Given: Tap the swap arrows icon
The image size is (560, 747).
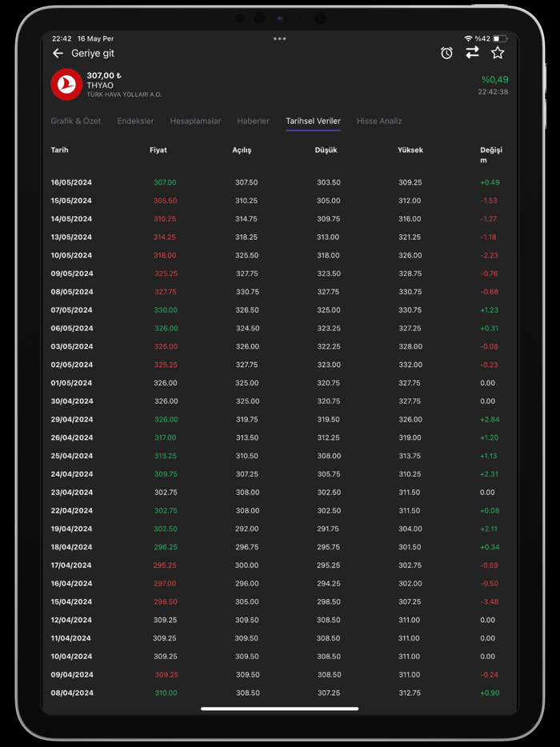Looking at the screenshot, I should [472, 53].
